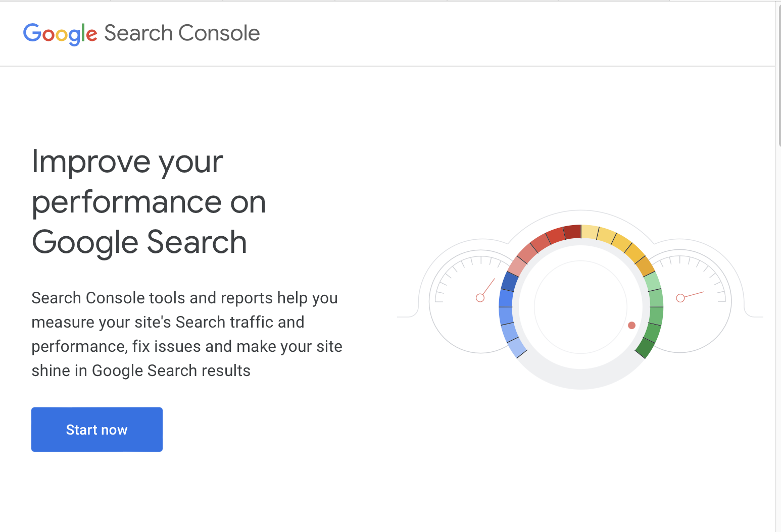Click the Search Console description paragraph
Viewport: 781px width, 532px height.
(187, 334)
